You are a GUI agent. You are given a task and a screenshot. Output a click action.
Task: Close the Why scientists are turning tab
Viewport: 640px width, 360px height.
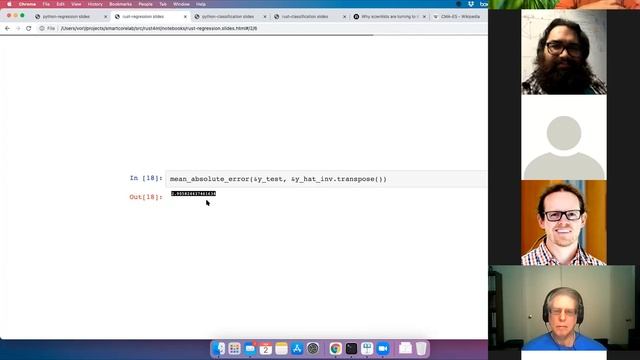[x=424, y=17]
